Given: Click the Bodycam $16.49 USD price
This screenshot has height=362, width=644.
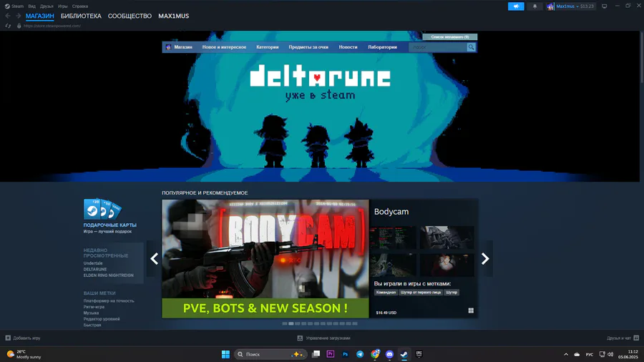Looking at the screenshot, I should (386, 313).
